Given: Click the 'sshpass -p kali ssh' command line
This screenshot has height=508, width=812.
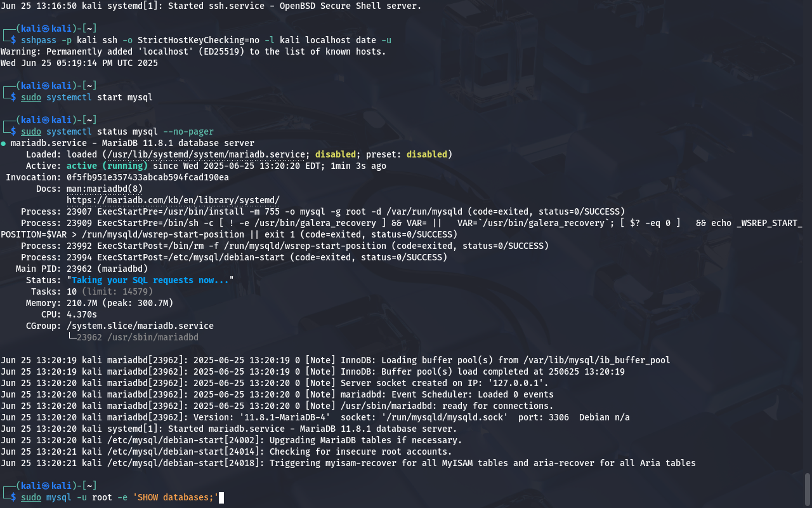Looking at the screenshot, I should click(x=206, y=40).
